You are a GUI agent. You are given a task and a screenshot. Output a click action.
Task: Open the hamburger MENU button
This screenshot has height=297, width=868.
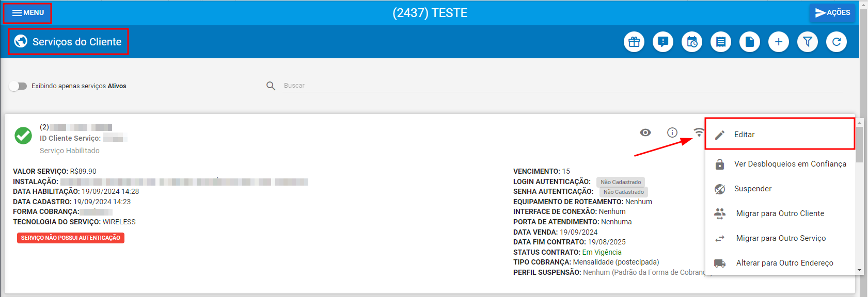pos(27,13)
